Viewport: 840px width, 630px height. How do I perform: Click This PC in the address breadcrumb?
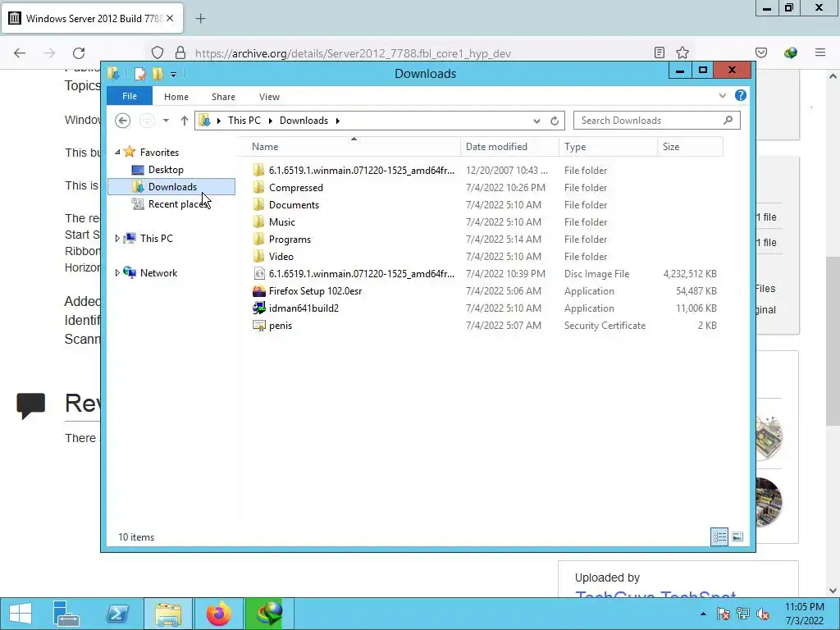click(244, 121)
